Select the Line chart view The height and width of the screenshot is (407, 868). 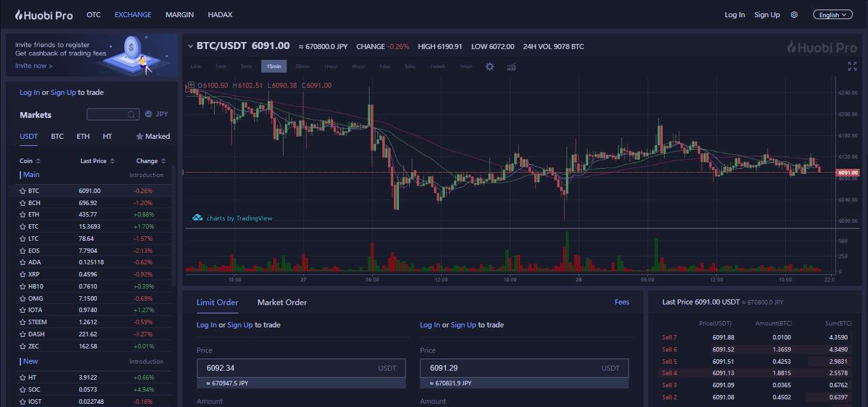(x=196, y=66)
